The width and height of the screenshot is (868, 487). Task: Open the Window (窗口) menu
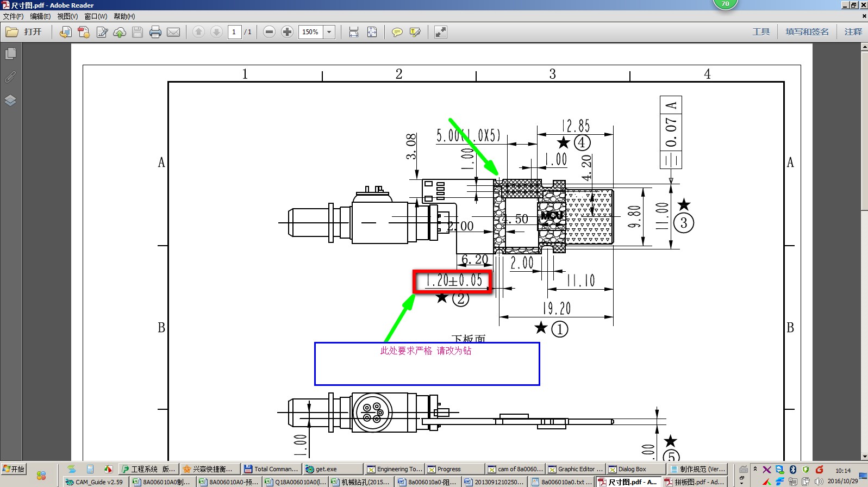pyautogui.click(x=96, y=16)
